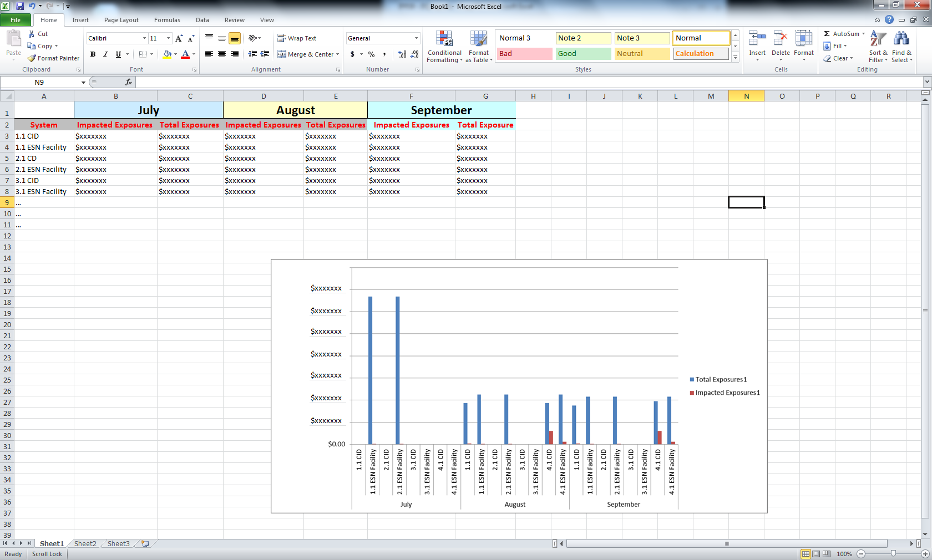This screenshot has width=932, height=560.
Task: Switch to the Data ribbon tab
Action: pos(202,20)
